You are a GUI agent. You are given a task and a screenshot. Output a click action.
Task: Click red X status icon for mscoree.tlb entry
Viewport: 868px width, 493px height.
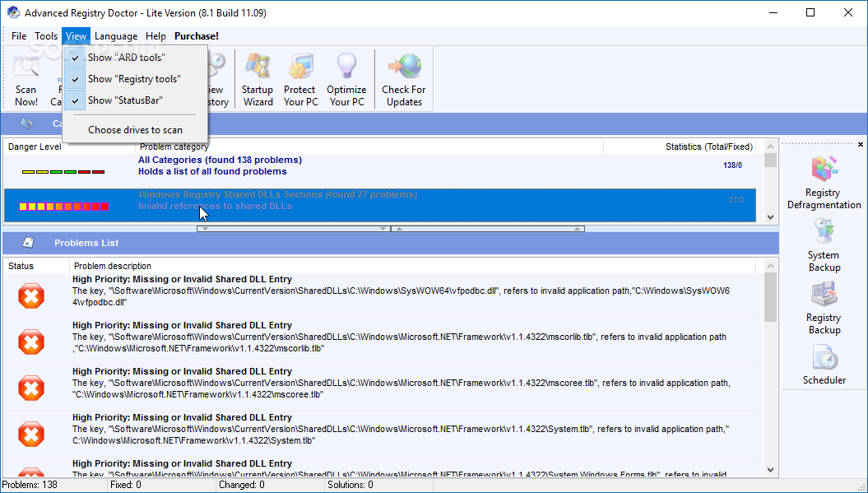pyautogui.click(x=31, y=388)
